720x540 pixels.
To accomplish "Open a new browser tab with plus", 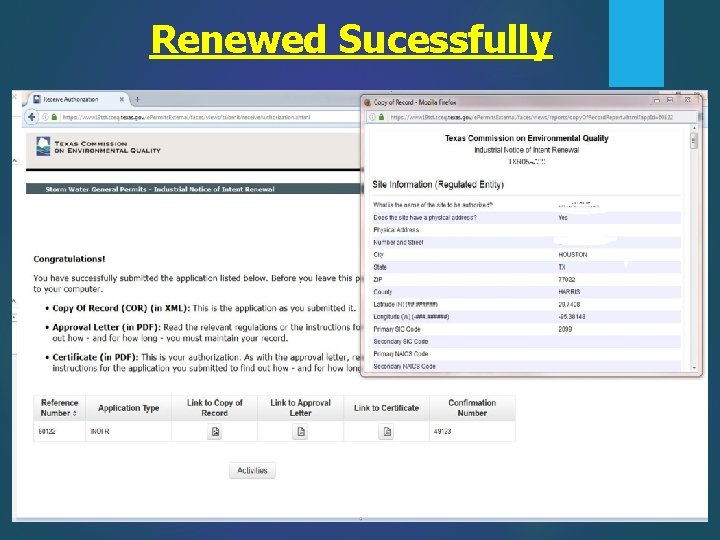I will (x=137, y=99).
